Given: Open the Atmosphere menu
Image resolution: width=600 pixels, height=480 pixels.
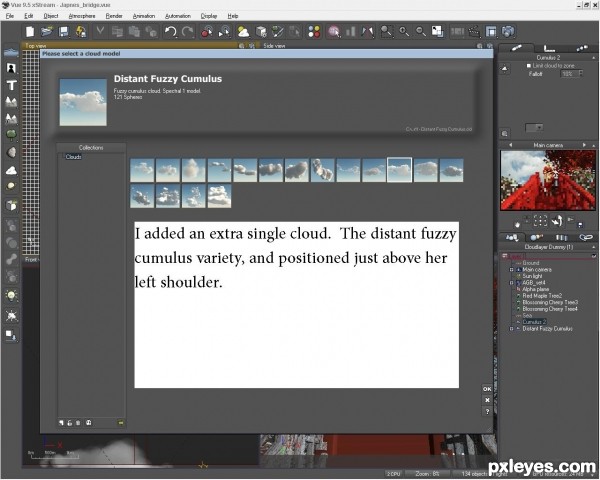Looking at the screenshot, I should click(x=82, y=16).
